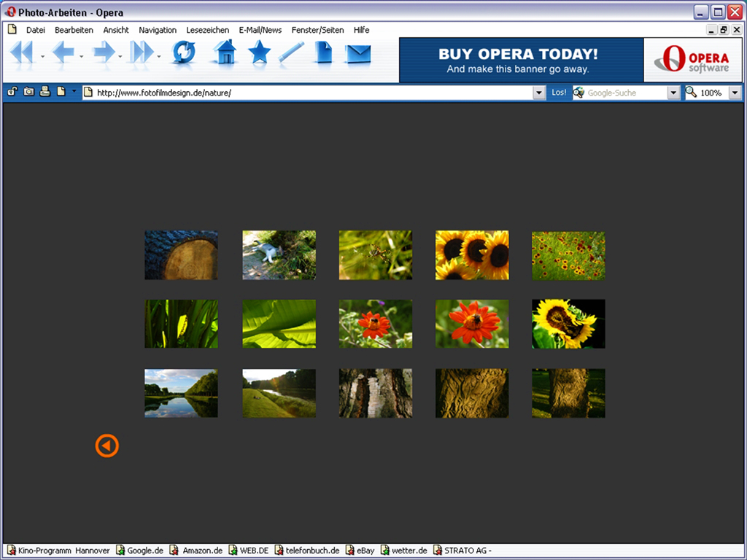Click the padlock security icon in address bar row
Viewport: 747px width, 560px height.
tap(12, 91)
